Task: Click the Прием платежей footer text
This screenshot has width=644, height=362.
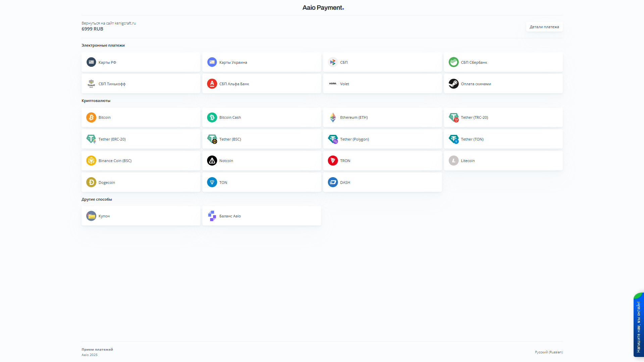Action: coord(97,349)
